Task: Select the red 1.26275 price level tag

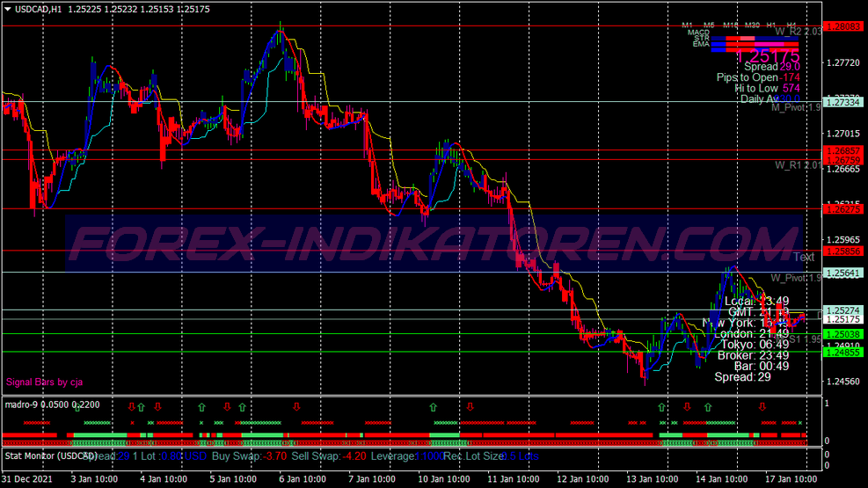Action: click(x=842, y=209)
